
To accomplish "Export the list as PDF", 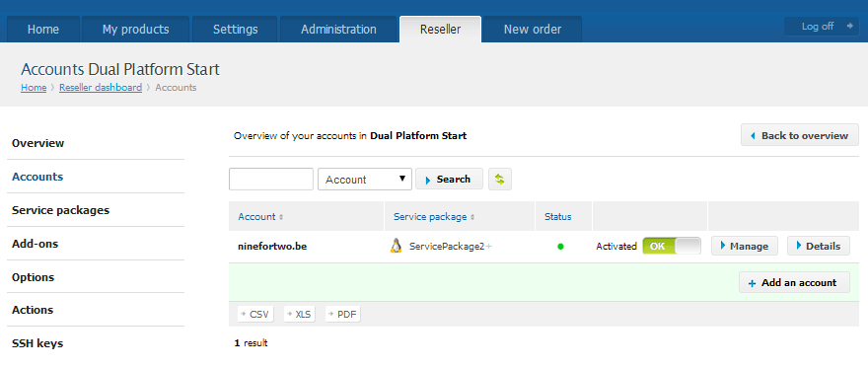I will pyautogui.click(x=342, y=315).
